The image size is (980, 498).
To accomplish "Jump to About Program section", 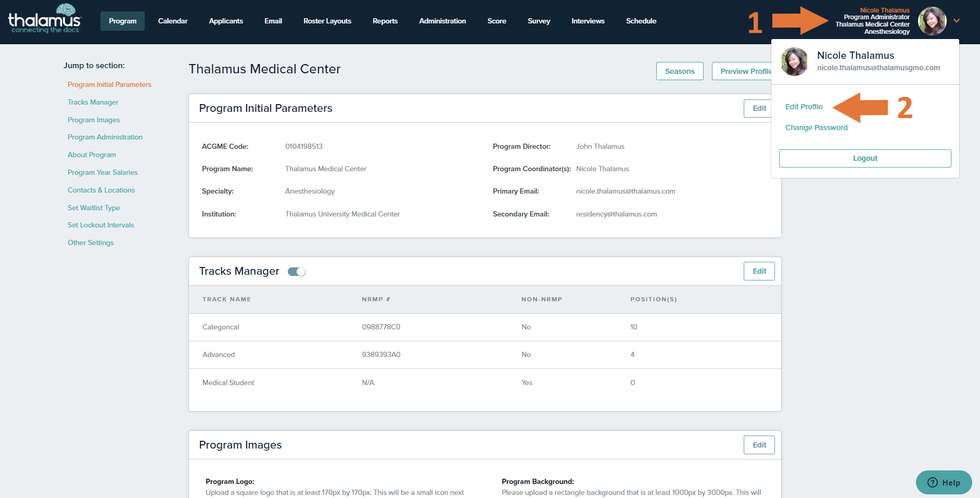I will pos(92,155).
